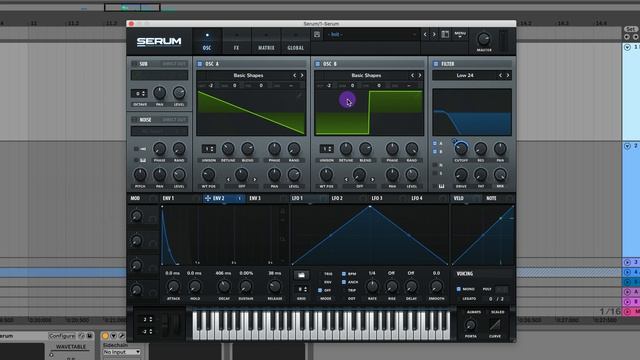Select previous OSC A wavetable arrow
Image resolution: width=640 pixels, height=360 pixels.
pos(294,76)
